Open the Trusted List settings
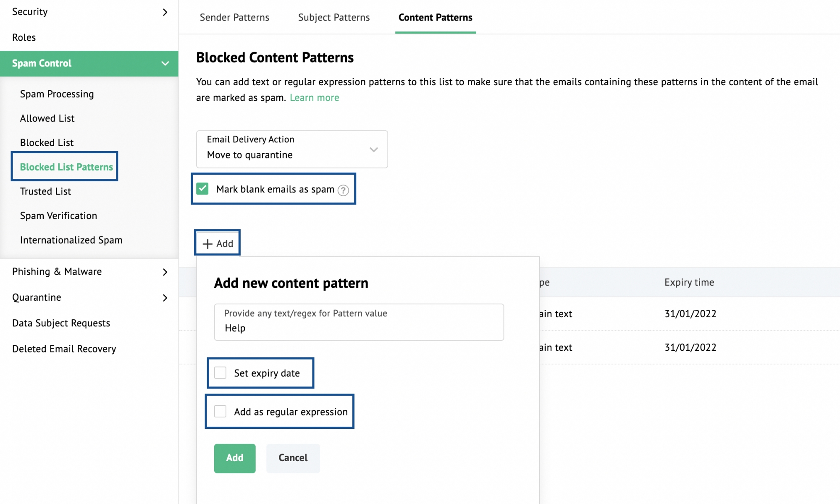This screenshot has width=840, height=504. (45, 191)
